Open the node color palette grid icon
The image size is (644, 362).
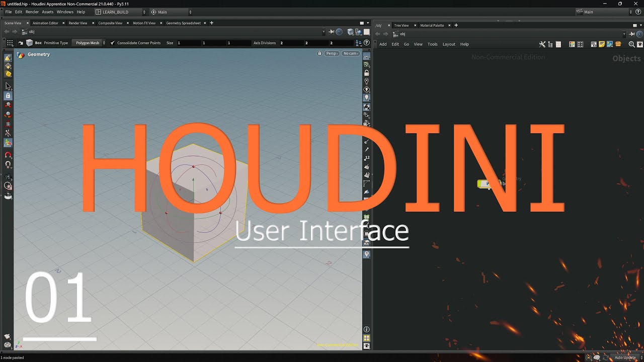[572, 44]
